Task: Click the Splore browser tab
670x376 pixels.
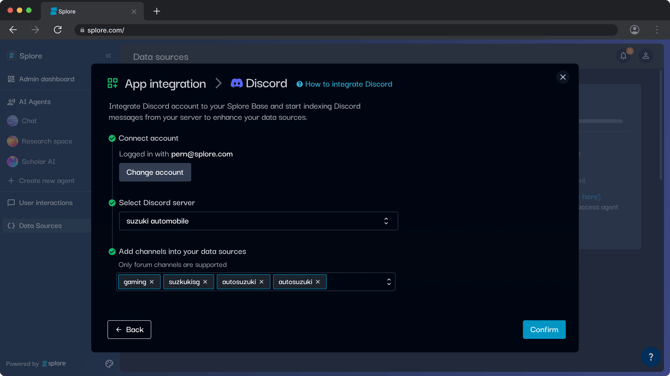Action: [92, 12]
